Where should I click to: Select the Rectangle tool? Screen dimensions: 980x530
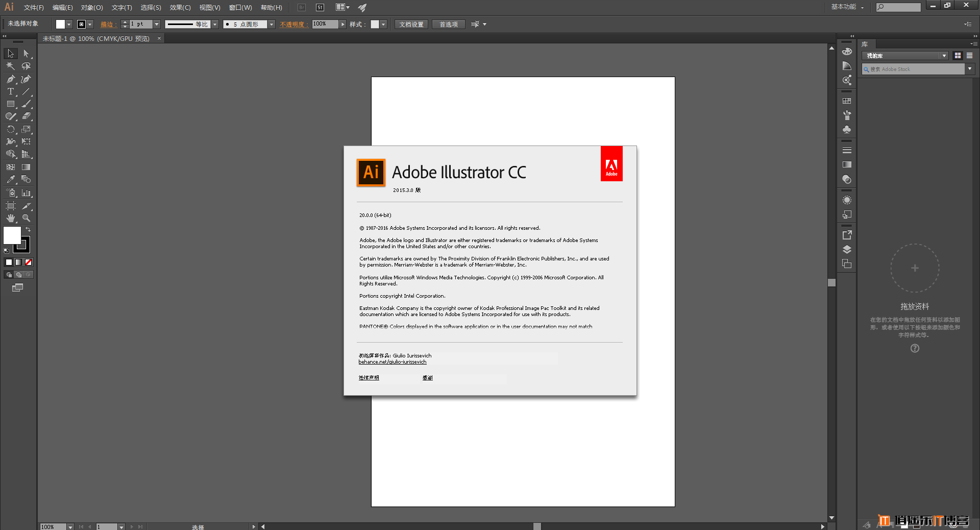pyautogui.click(x=11, y=104)
